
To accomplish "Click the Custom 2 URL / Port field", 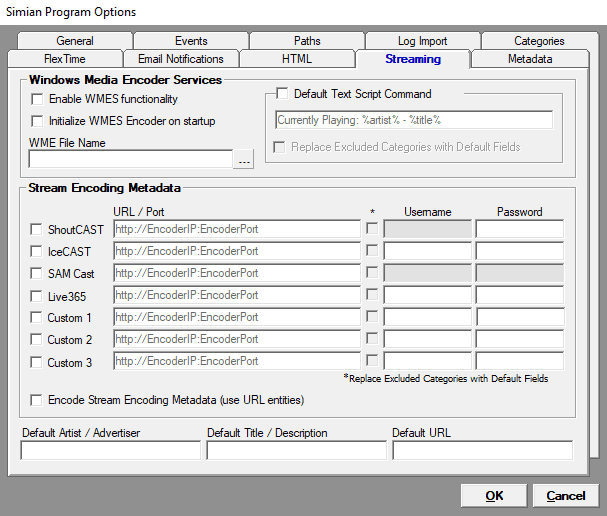I will click(237, 339).
